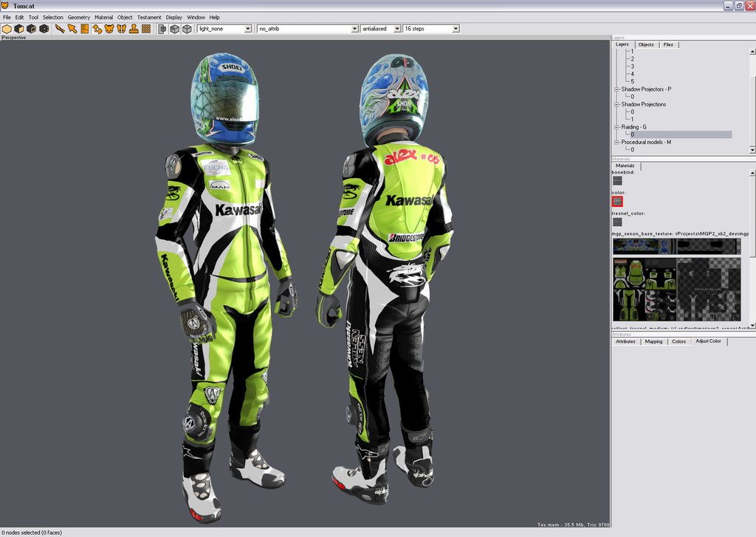Switch to the Objects tab
The height and width of the screenshot is (537, 756).
coord(646,45)
